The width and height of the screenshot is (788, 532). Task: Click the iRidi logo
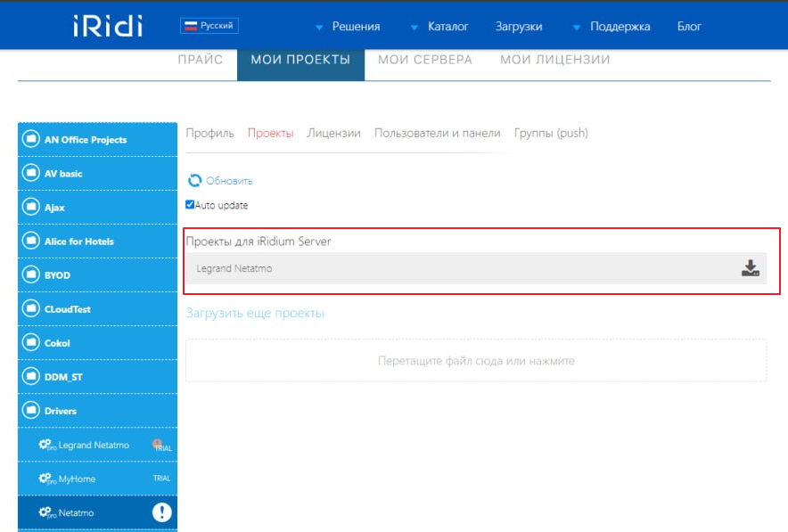108,26
